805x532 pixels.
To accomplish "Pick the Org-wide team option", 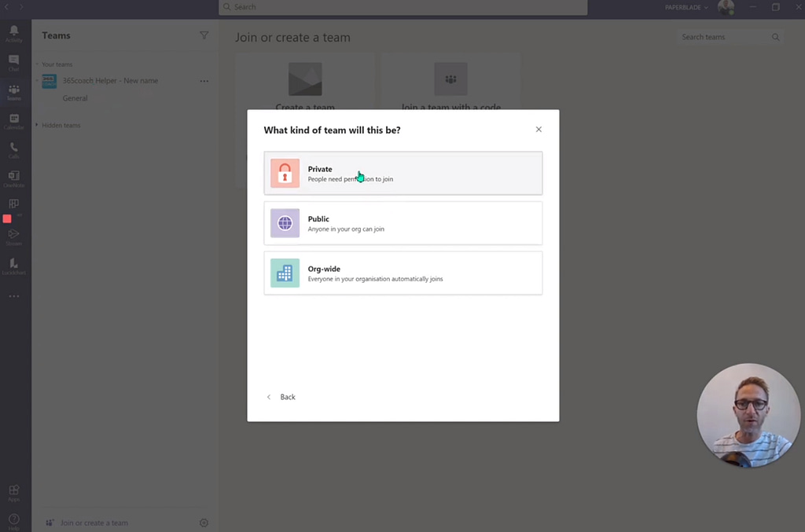I will click(x=402, y=273).
